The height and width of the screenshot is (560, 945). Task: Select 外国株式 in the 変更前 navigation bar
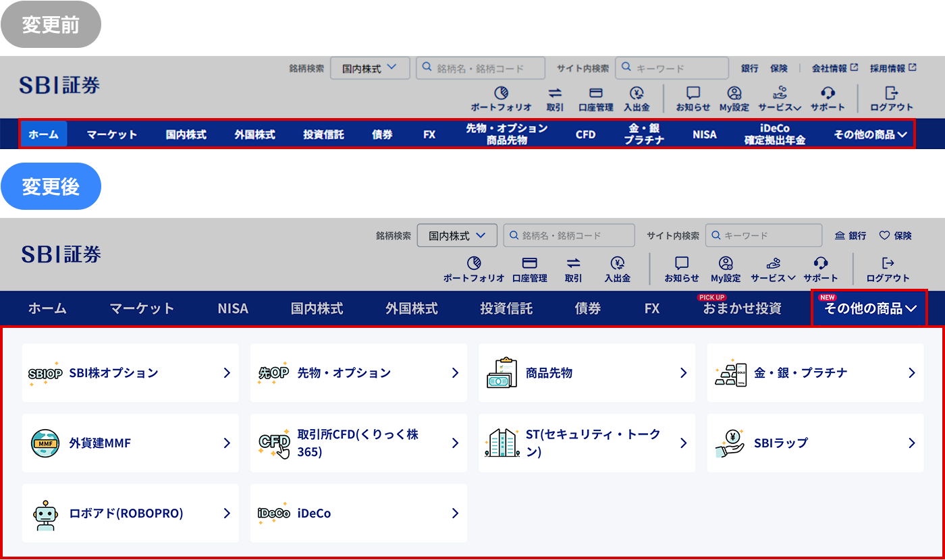click(255, 134)
